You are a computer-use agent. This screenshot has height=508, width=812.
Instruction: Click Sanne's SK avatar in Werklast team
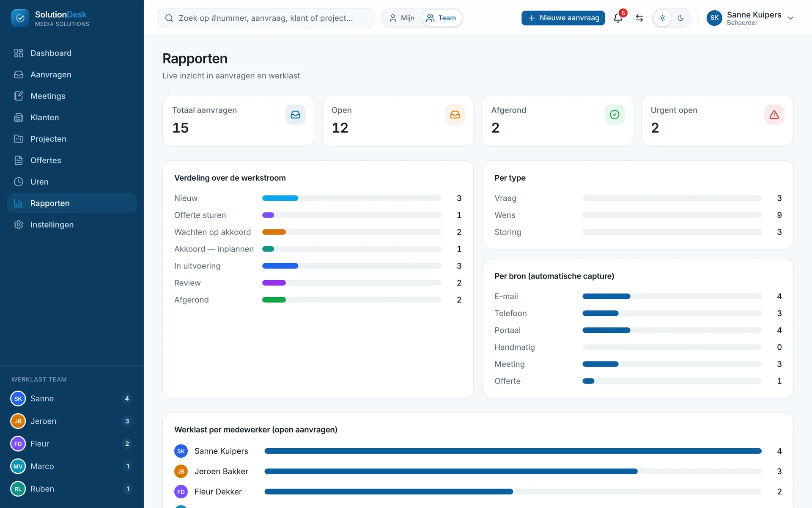[18, 399]
